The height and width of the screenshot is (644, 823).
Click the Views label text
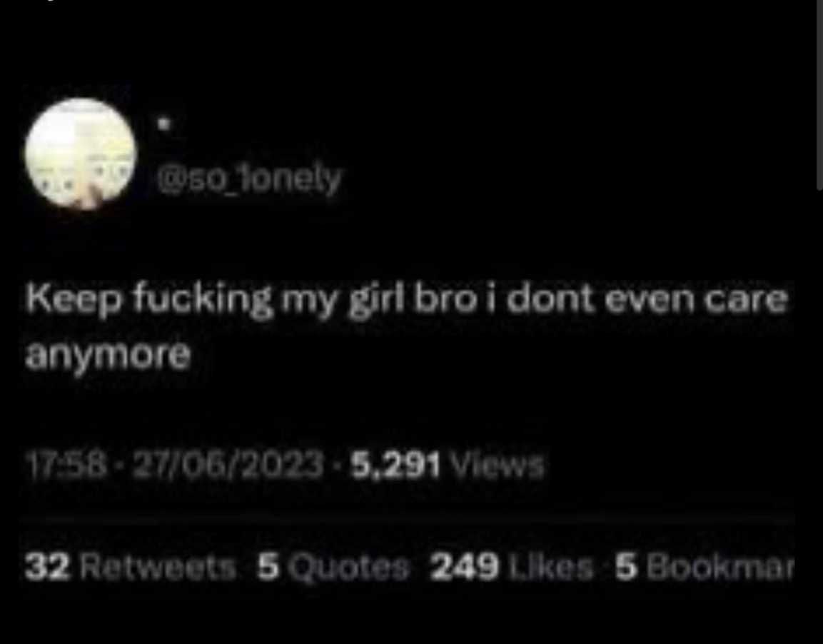point(498,465)
